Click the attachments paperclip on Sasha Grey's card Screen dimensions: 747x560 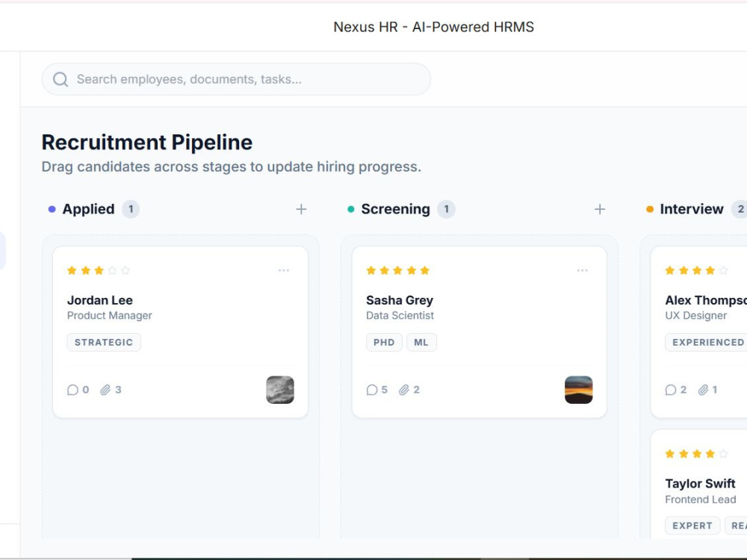coord(404,390)
